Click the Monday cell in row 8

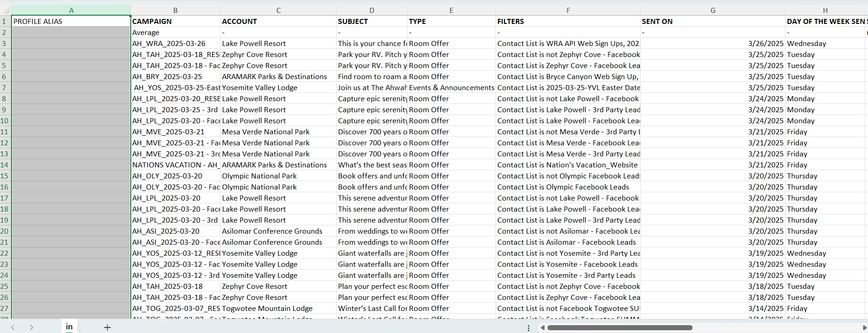[x=825, y=98]
